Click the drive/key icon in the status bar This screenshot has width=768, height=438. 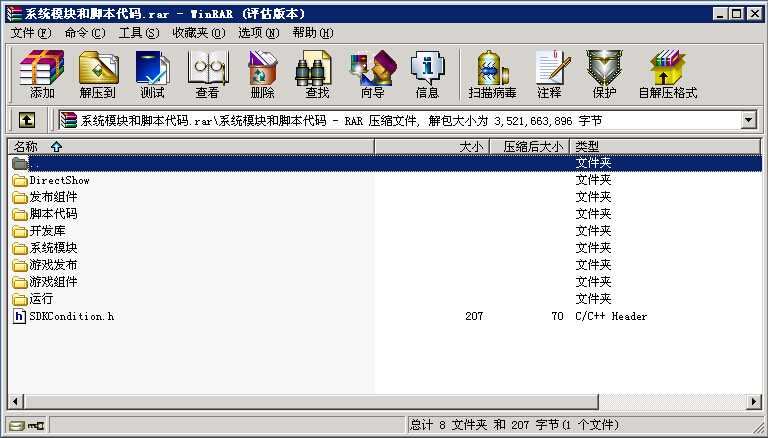tap(27, 425)
